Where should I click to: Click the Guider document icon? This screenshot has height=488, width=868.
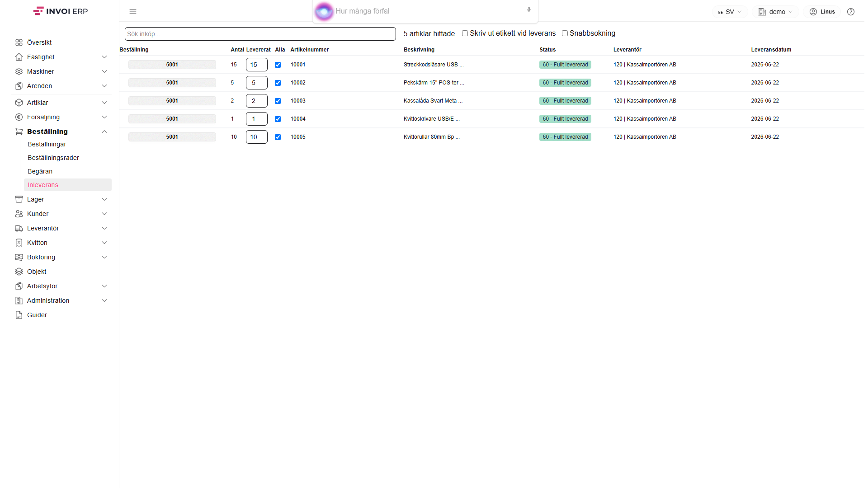(x=19, y=315)
